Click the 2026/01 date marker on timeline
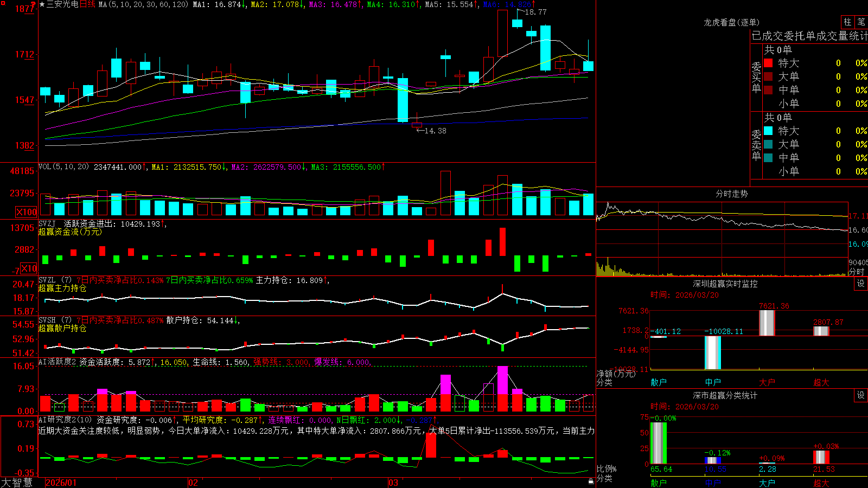This screenshot has width=868, height=488. pos(61,483)
